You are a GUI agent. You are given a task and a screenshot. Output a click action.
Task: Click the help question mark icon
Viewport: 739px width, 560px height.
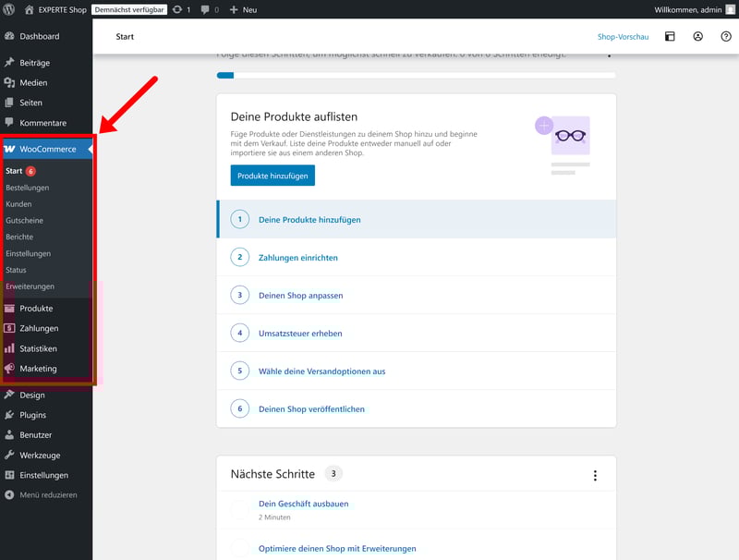[x=725, y=37]
